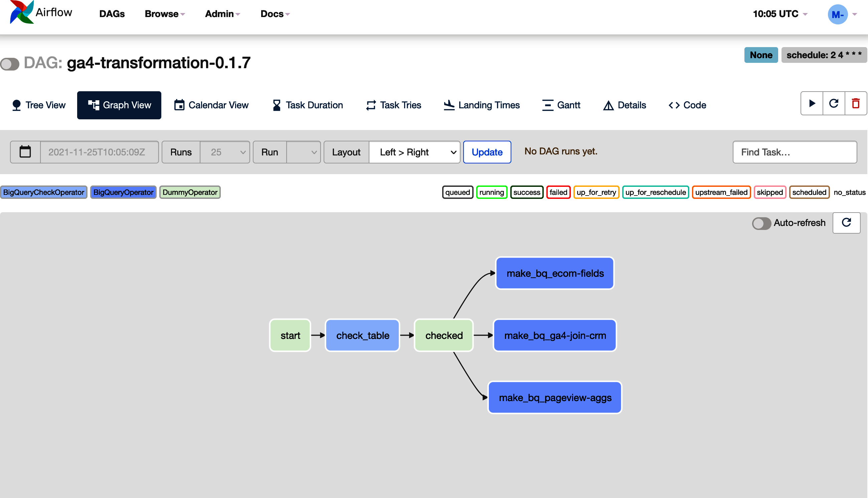Open the Admin menu

(x=223, y=13)
